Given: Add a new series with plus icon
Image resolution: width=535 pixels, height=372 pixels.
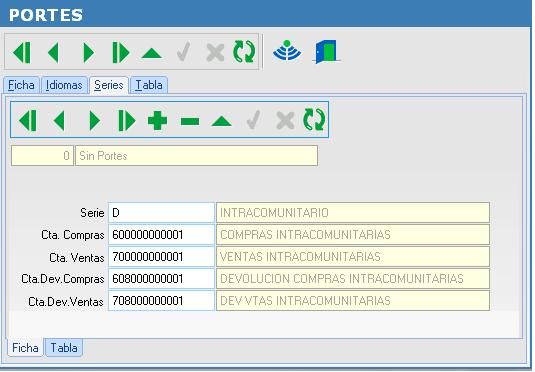Looking at the screenshot, I should (157, 120).
